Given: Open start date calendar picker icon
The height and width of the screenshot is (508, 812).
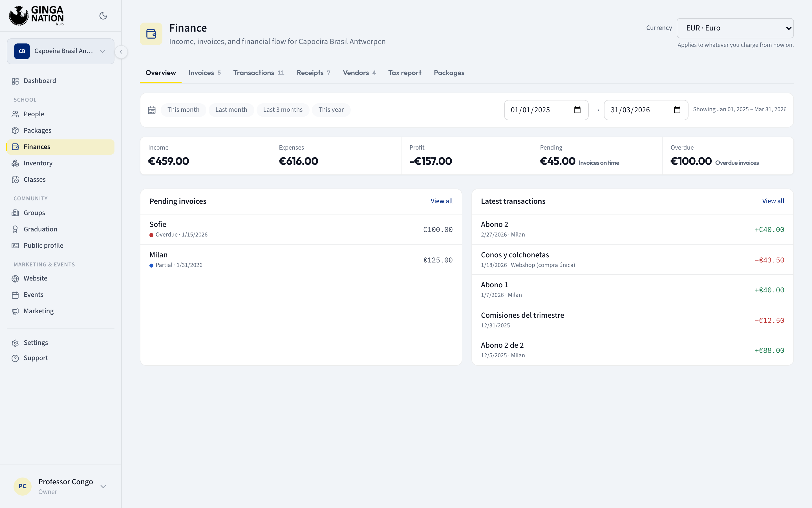Looking at the screenshot, I should (577, 110).
